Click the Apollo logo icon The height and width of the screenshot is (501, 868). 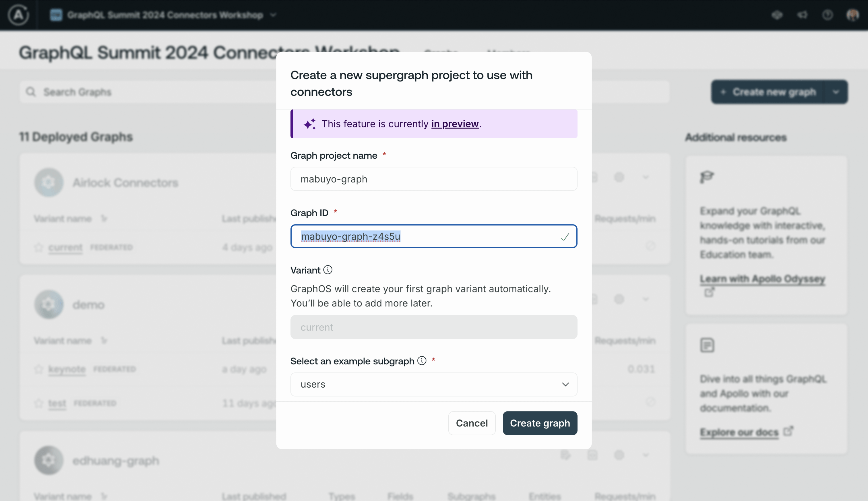[18, 15]
